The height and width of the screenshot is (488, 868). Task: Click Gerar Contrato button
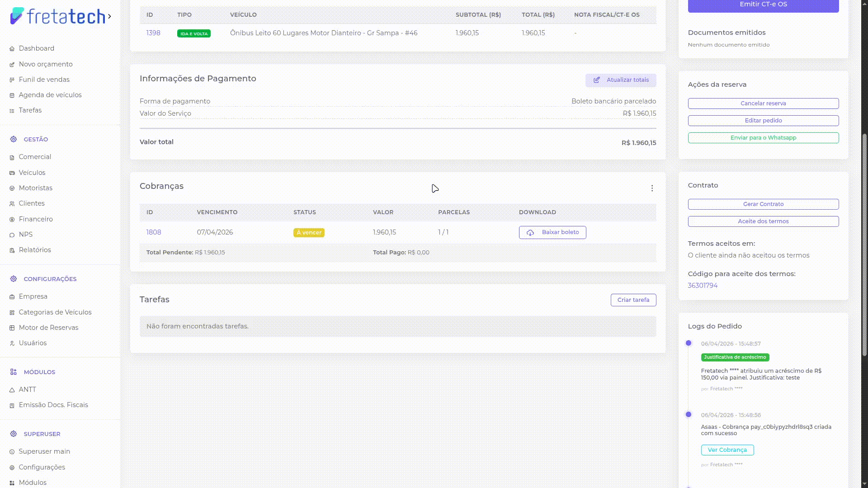tap(763, 204)
